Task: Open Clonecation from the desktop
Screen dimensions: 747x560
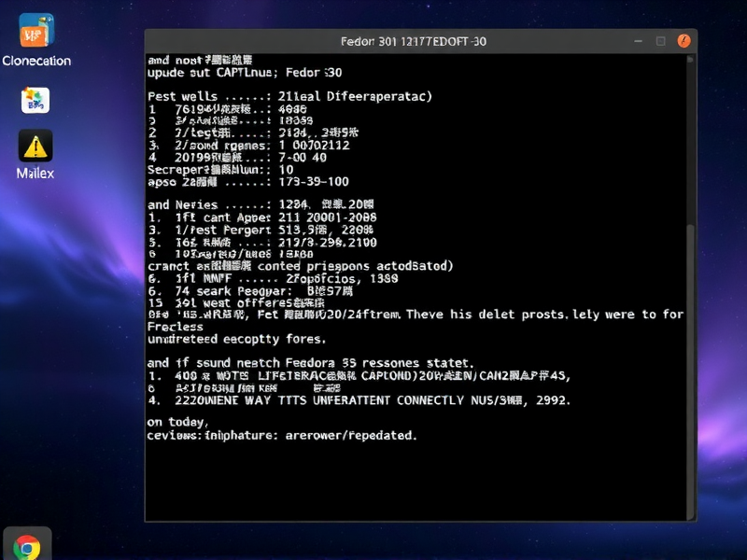Action: click(37, 30)
